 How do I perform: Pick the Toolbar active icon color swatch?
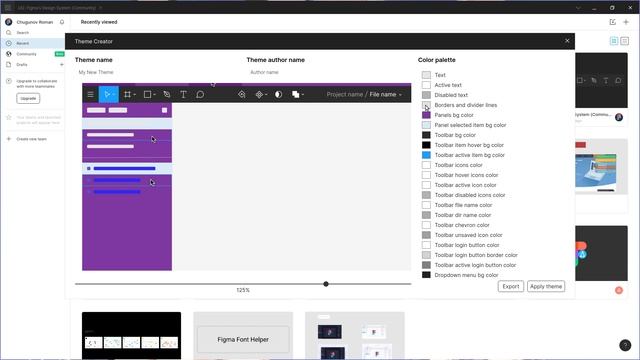[426, 185]
